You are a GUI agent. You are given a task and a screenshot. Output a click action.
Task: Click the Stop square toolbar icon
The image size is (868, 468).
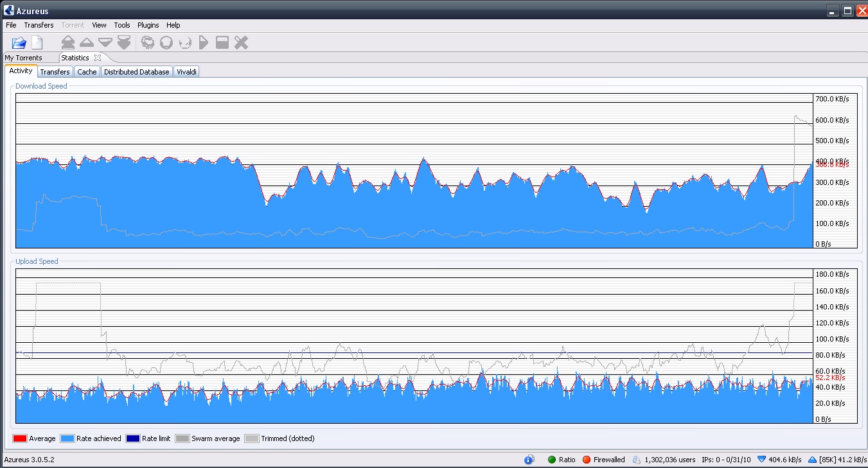(x=222, y=43)
